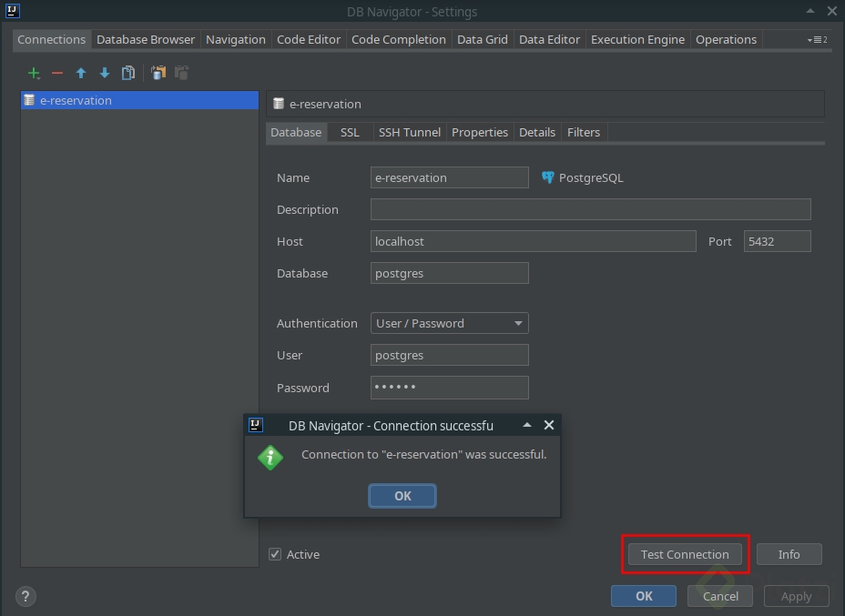This screenshot has width=845, height=616.
Task: Click the Host field containing localhost
Action: coord(533,241)
